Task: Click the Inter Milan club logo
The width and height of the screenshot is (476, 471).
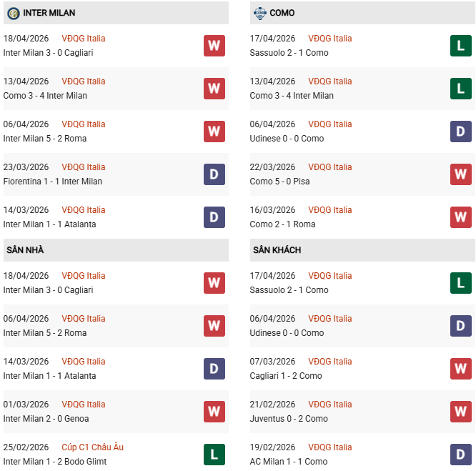Action: pyautogui.click(x=13, y=13)
